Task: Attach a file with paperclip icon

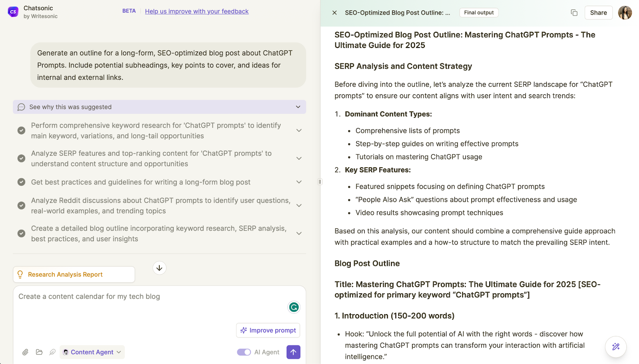Action: (x=25, y=352)
